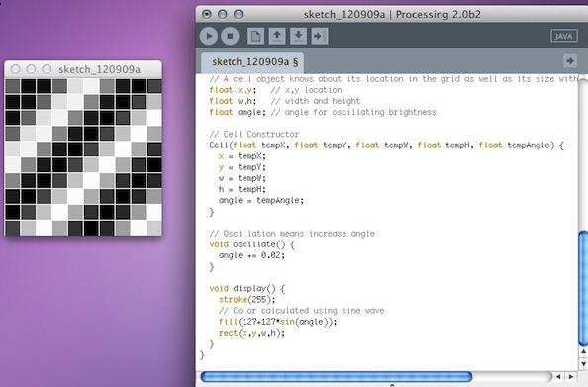Click the 'void display() {' line

click(x=247, y=289)
